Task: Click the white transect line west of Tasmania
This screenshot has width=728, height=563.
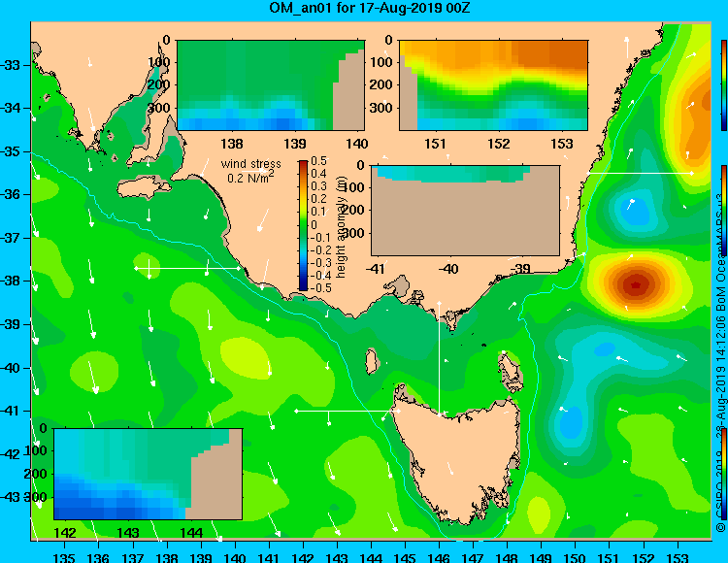Action: pyautogui.click(x=347, y=411)
